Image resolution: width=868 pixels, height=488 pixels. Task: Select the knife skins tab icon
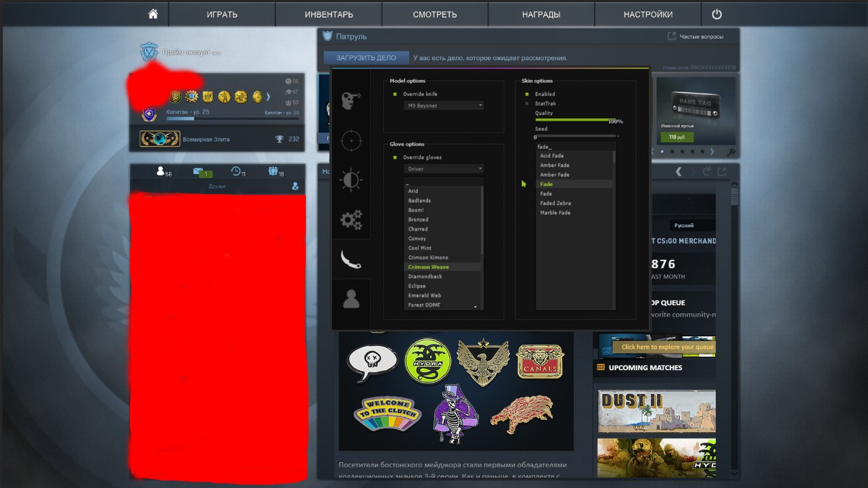point(351,259)
